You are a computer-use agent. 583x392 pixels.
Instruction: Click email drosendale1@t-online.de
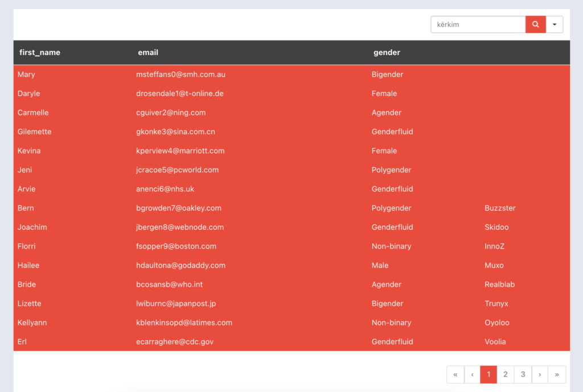[x=179, y=93]
